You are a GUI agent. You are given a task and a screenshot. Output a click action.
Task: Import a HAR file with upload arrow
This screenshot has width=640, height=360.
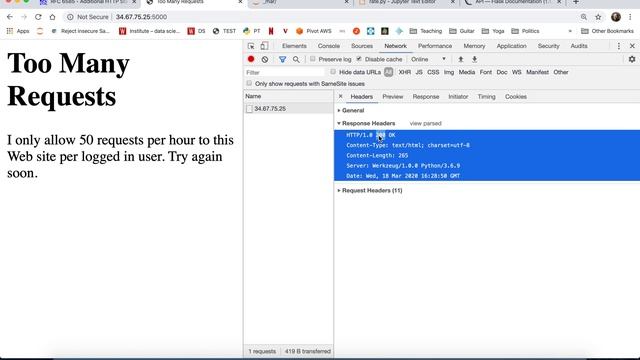click(x=461, y=59)
